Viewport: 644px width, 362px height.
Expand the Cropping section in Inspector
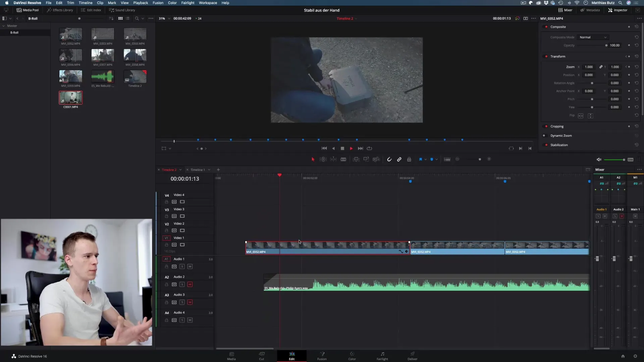(557, 126)
